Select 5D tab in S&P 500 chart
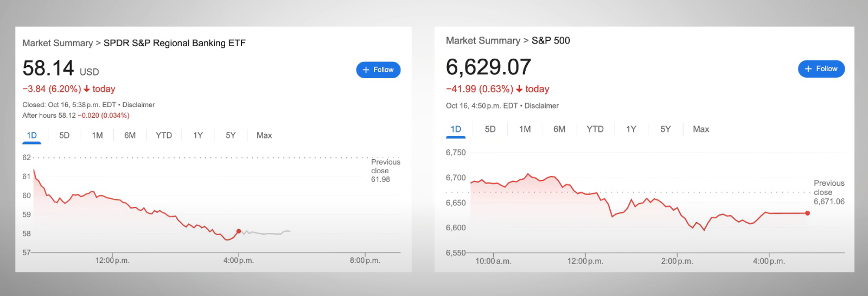The height and width of the screenshot is (296, 868). coord(490,129)
